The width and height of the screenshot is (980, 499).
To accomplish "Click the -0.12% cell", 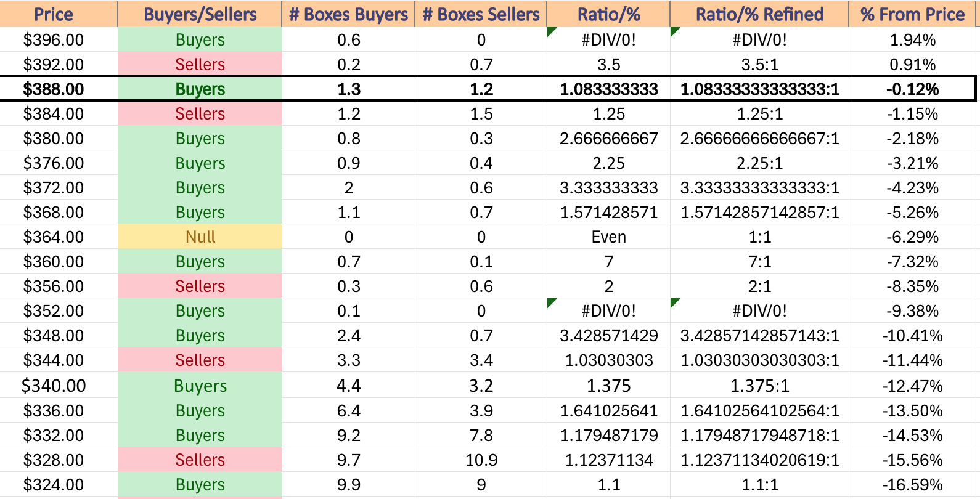I will [912, 89].
